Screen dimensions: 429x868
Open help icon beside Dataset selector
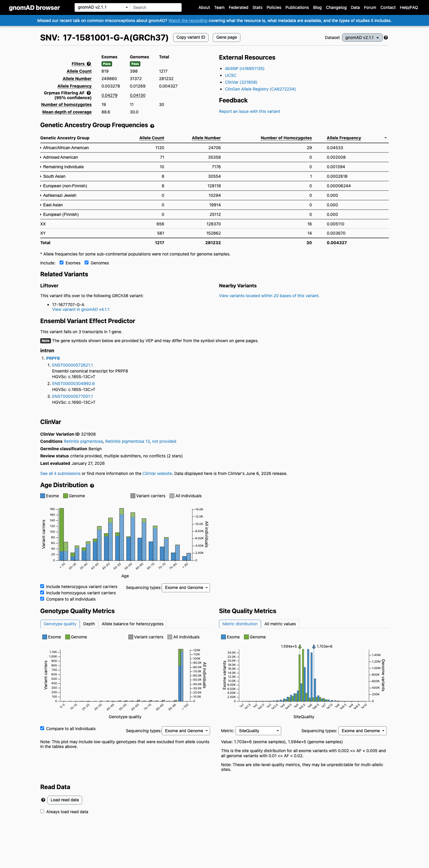click(386, 38)
